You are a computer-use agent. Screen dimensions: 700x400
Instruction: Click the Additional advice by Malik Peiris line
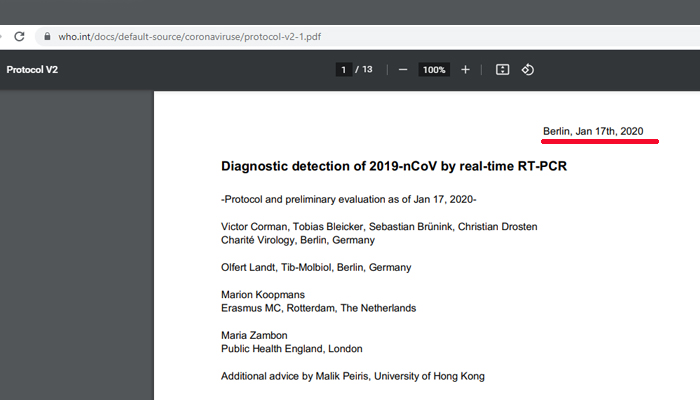[353, 376]
